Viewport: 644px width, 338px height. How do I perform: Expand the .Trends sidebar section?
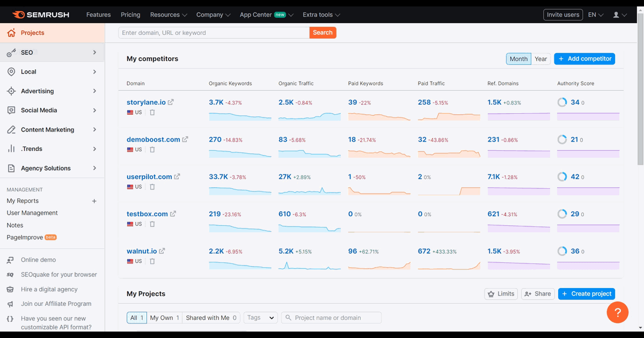click(x=94, y=149)
